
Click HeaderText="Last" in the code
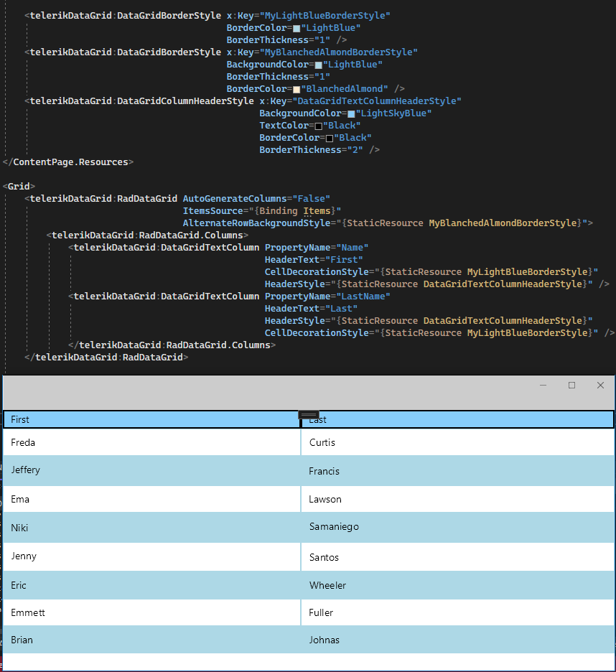(311, 309)
